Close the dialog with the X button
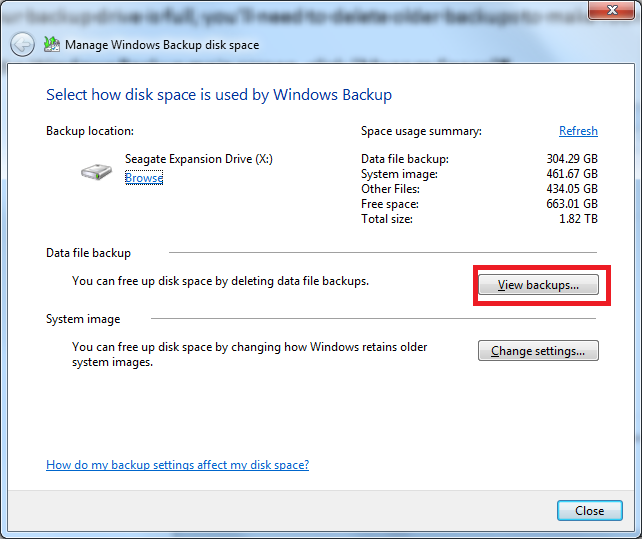642x539 pixels. point(612,10)
